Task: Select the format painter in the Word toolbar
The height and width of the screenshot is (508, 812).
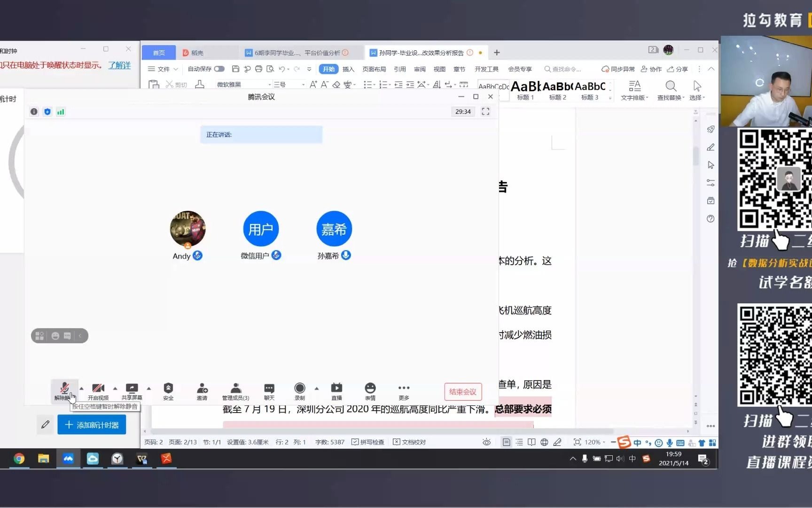Action: [x=200, y=85]
